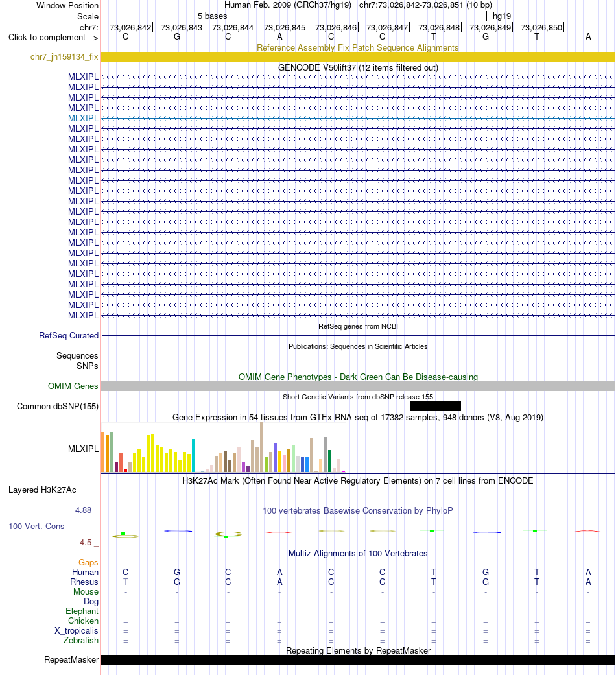Select the Chicken species row label
Image resolution: width=616 pixels, height=675 pixels.
click(84, 621)
